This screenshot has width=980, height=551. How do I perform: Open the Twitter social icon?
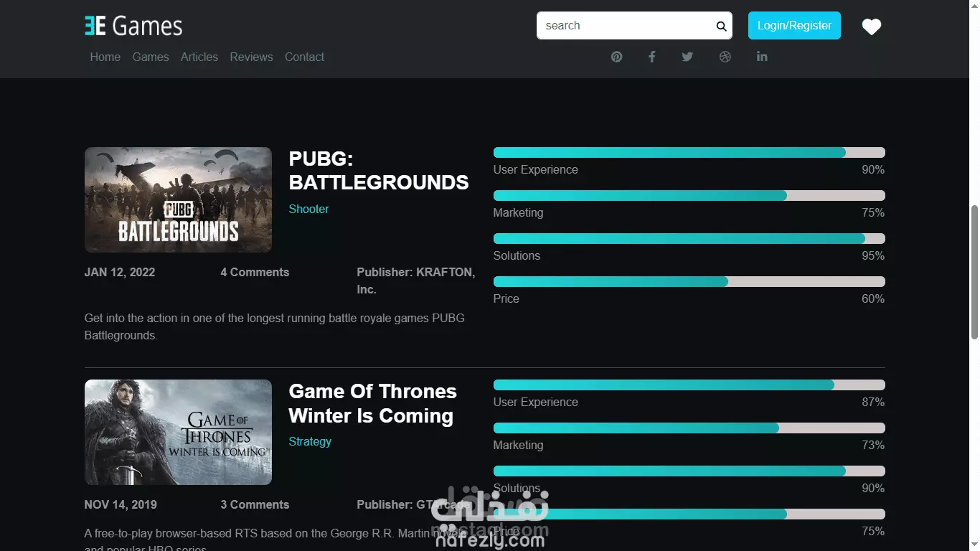[687, 57]
